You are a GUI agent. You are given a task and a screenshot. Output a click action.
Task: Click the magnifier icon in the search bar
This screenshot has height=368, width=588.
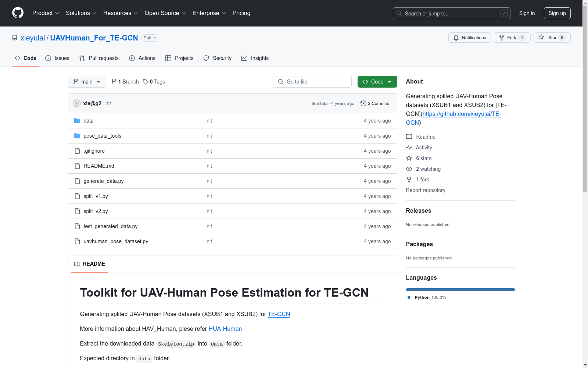pyautogui.click(x=399, y=13)
